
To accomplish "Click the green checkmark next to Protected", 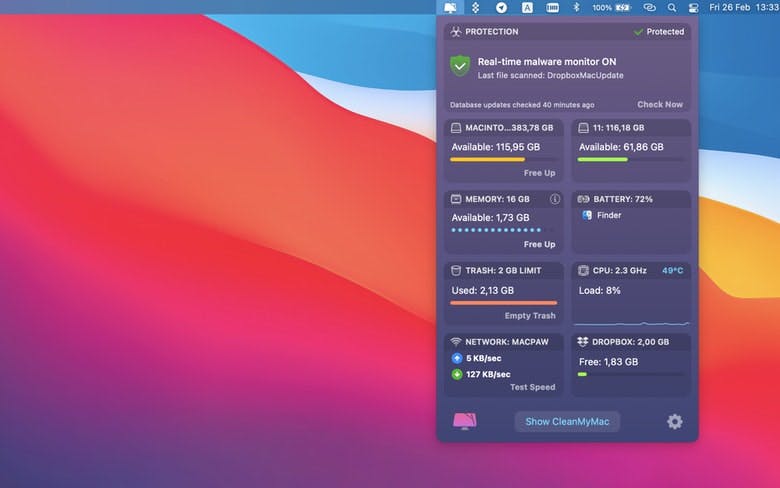I will pyautogui.click(x=638, y=32).
